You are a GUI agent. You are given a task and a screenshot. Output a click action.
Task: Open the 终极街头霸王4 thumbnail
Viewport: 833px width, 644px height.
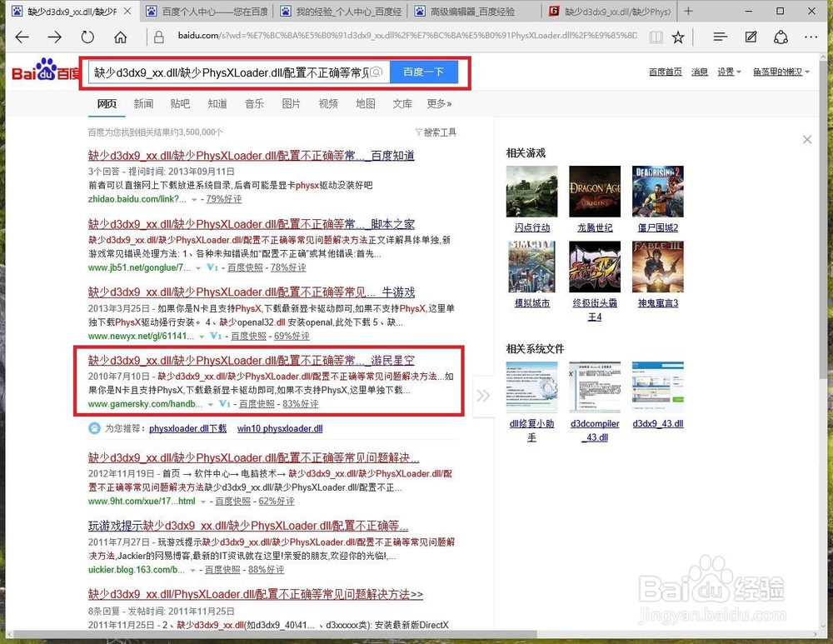point(595,267)
